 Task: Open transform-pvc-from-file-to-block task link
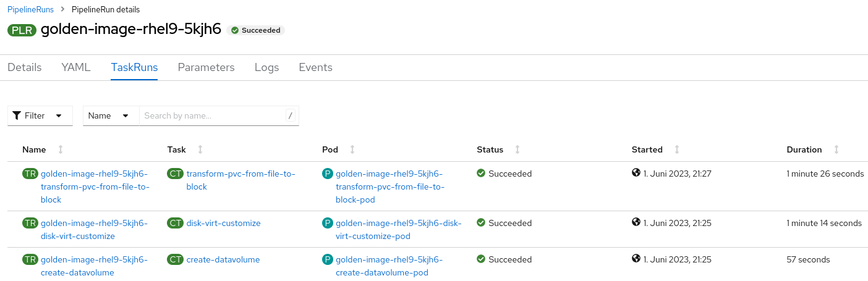[x=240, y=180]
